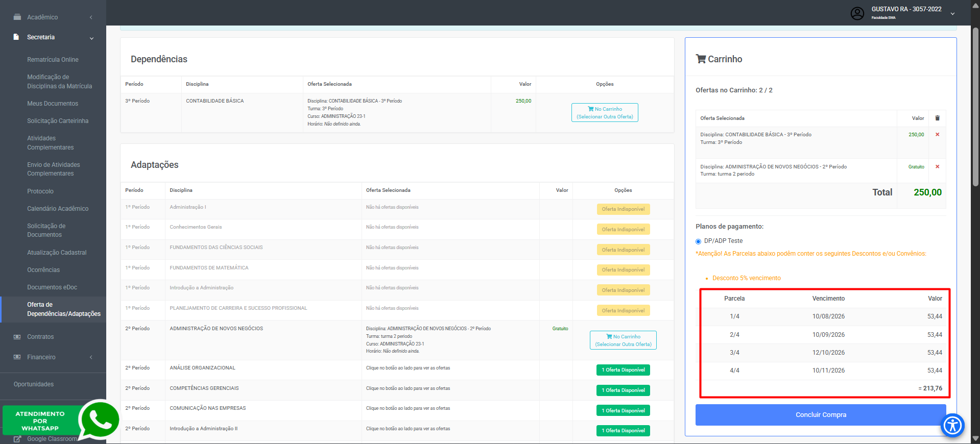Click Oferta Indisponível for PLANEJAMENTO DE CARREIRA
The width and height of the screenshot is (980, 444).
(x=623, y=311)
